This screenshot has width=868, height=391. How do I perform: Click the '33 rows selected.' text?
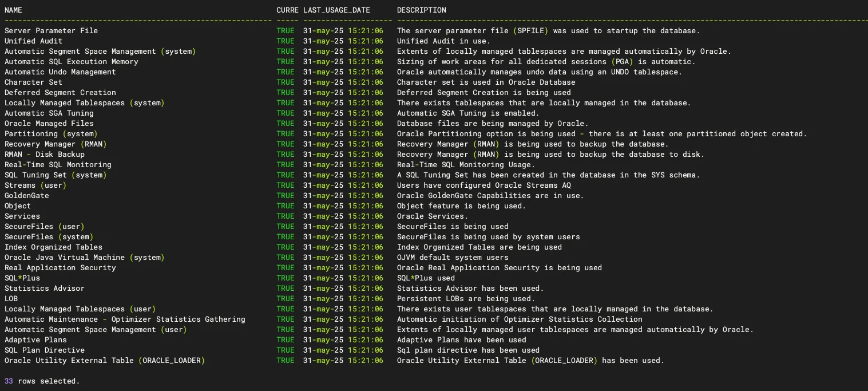coord(42,381)
